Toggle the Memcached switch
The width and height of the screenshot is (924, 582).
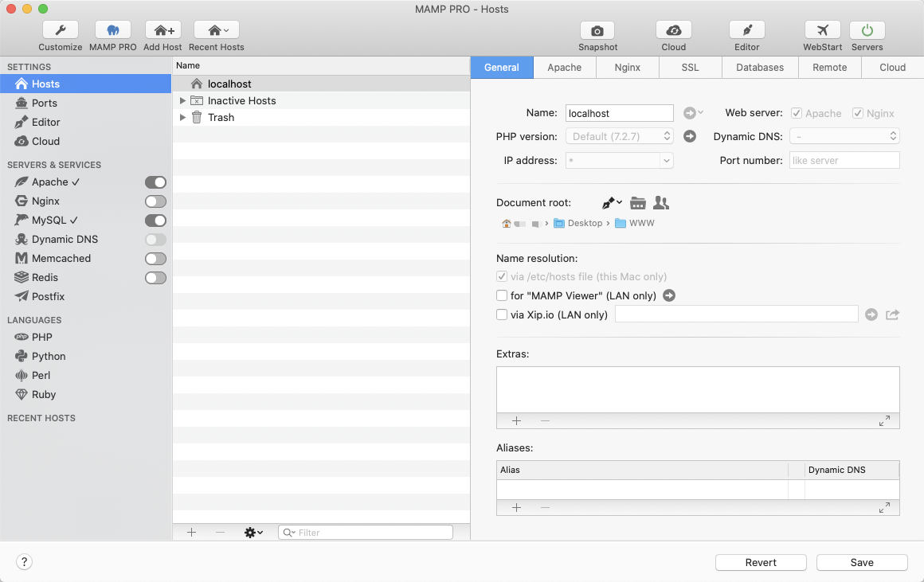click(x=155, y=259)
